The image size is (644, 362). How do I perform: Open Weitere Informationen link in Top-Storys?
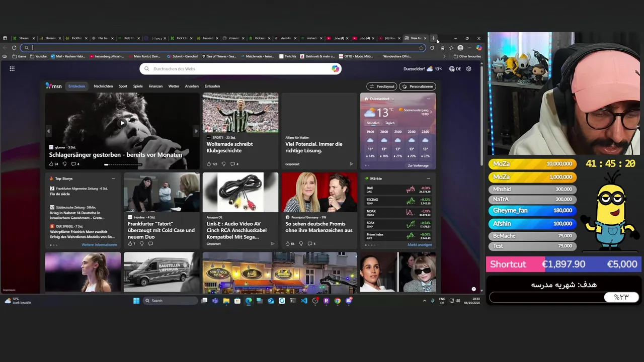pos(99,245)
